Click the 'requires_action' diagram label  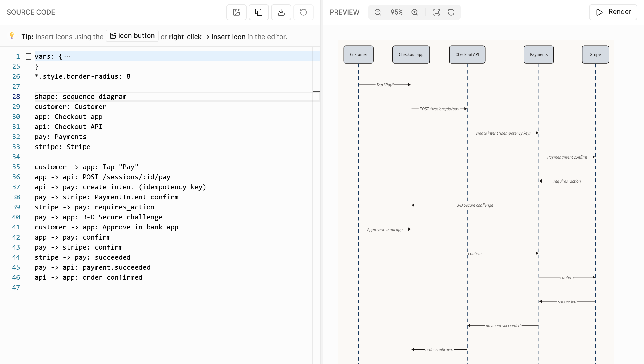[567, 181]
